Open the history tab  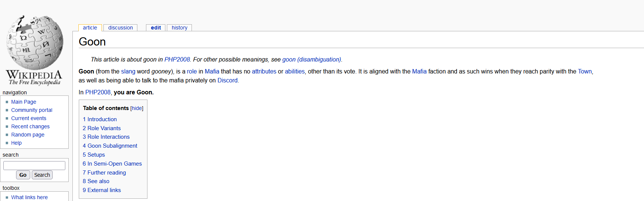click(x=180, y=28)
